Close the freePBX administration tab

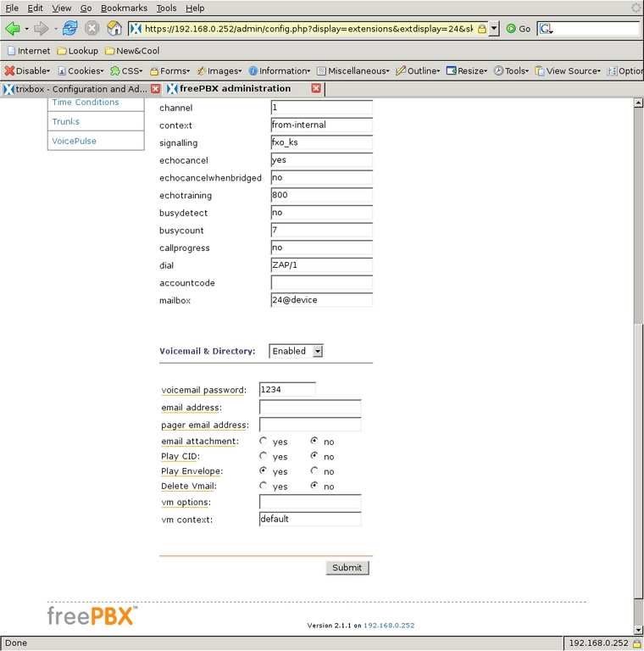(316, 89)
